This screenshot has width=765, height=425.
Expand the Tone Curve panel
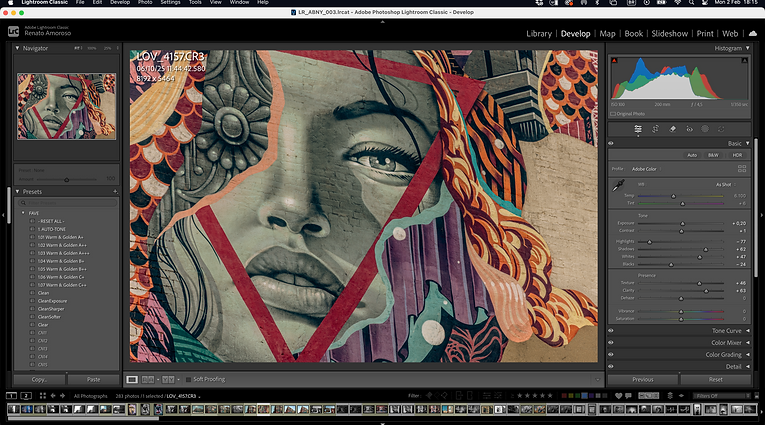[x=747, y=330]
